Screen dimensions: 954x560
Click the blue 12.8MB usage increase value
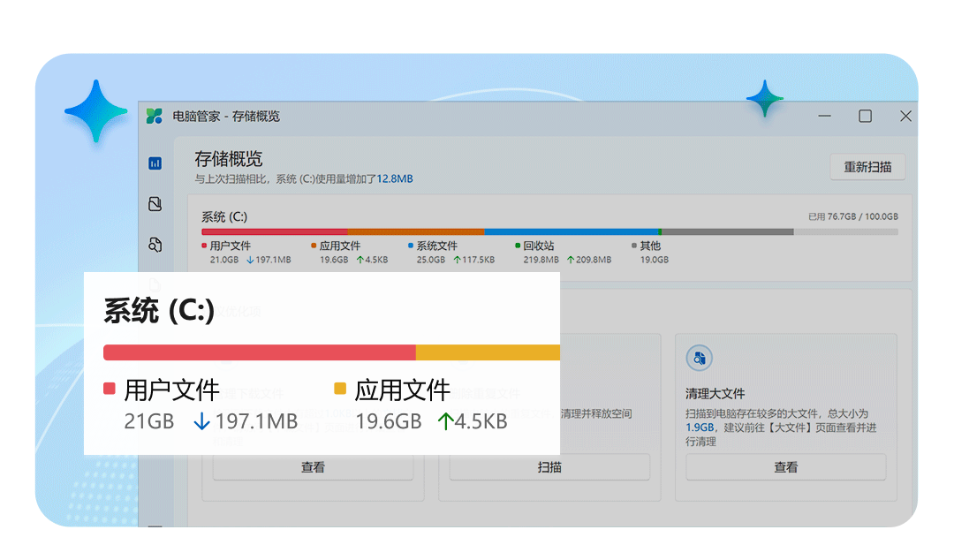395,178
